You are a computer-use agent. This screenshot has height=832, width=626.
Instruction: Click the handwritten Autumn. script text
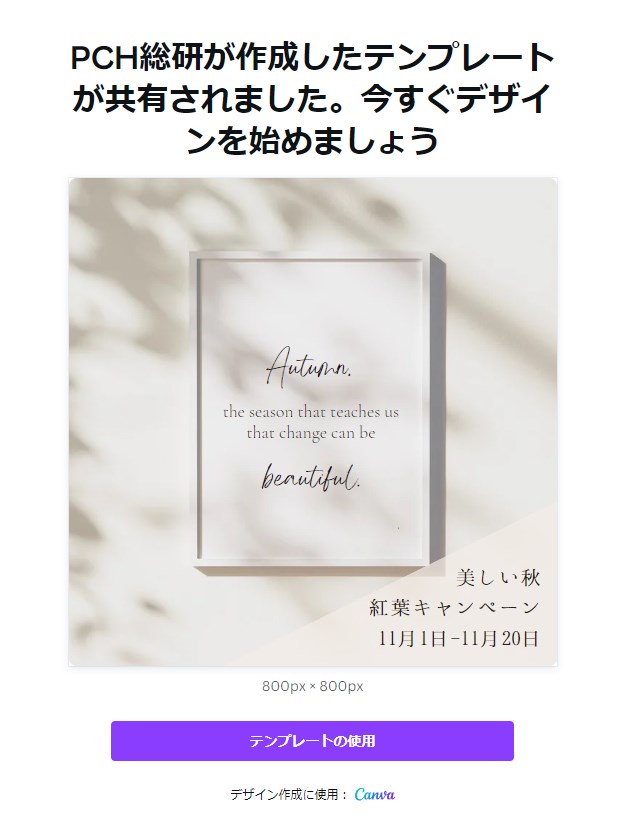(x=309, y=365)
